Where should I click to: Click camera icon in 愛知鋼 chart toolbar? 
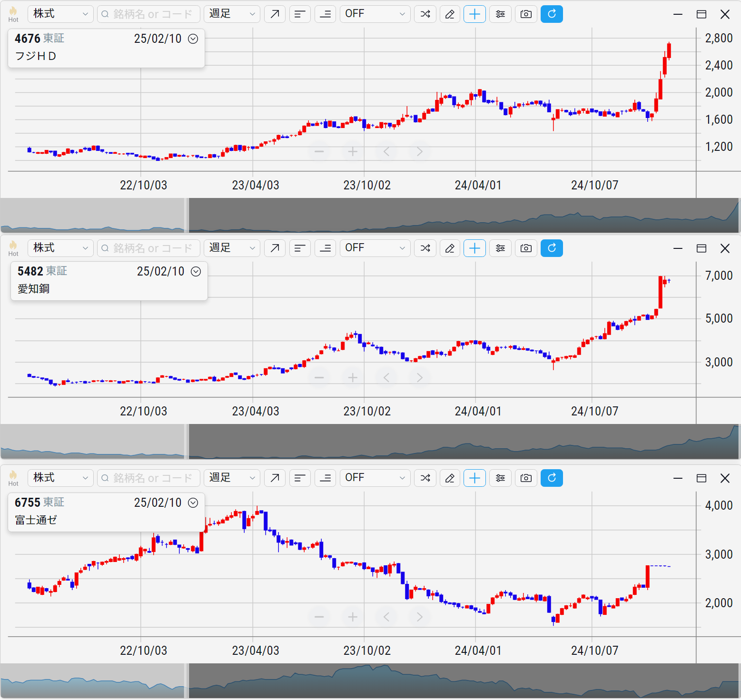[x=526, y=248]
